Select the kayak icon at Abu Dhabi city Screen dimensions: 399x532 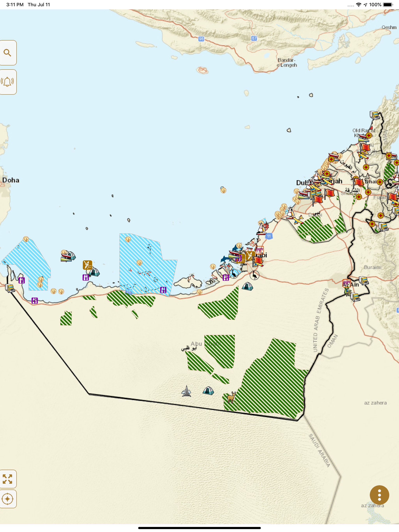(250, 256)
